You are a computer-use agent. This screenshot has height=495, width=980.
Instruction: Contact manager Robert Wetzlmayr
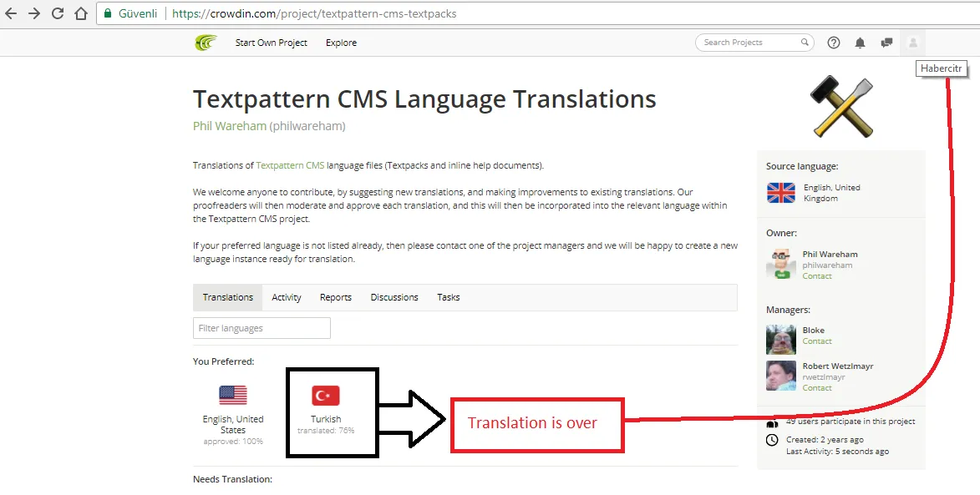coord(817,387)
